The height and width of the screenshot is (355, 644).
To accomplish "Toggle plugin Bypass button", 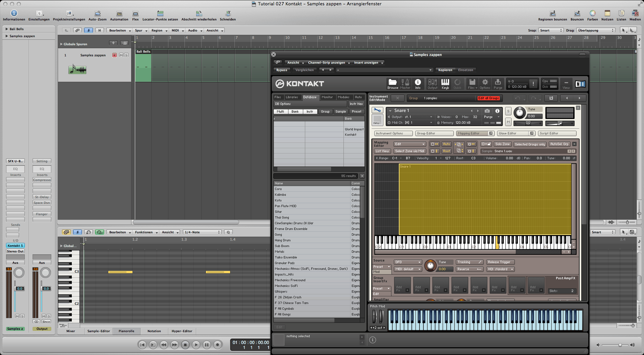I will (281, 70).
